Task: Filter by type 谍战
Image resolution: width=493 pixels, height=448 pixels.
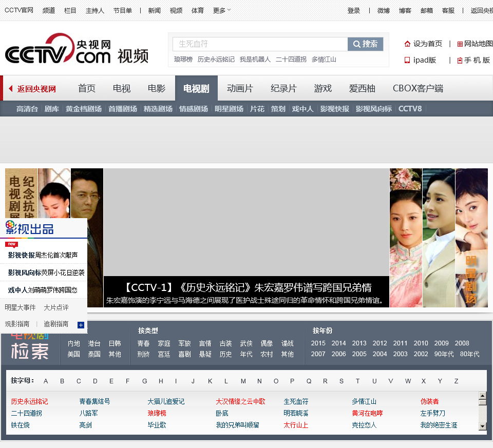Action: [288, 343]
